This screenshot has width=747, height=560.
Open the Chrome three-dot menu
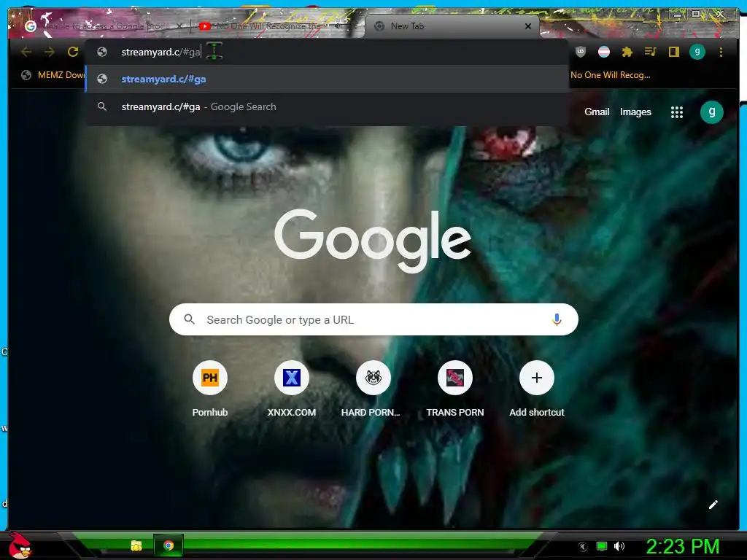721,52
